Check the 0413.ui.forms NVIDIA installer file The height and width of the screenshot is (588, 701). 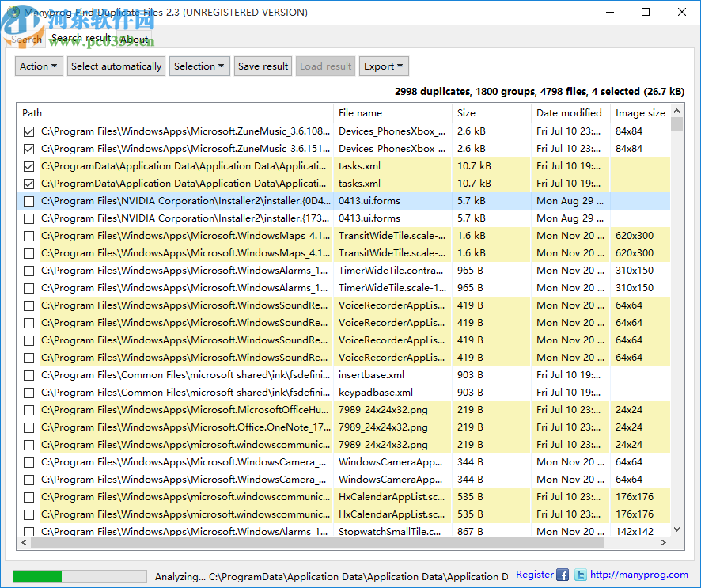pos(28,201)
